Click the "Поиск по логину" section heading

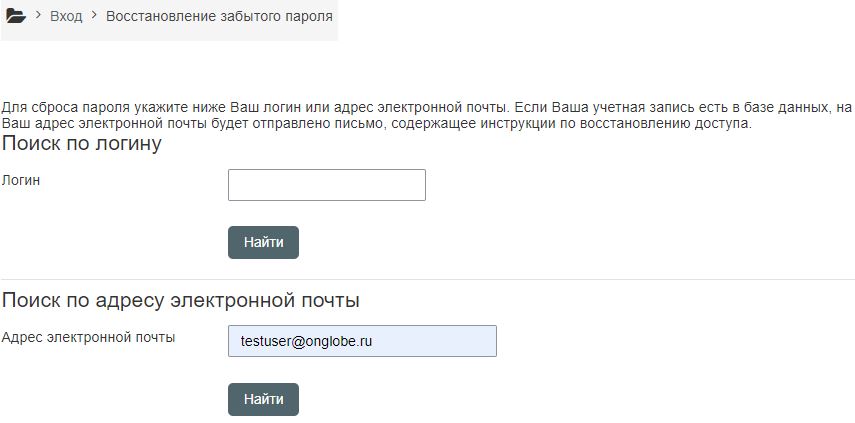point(82,144)
